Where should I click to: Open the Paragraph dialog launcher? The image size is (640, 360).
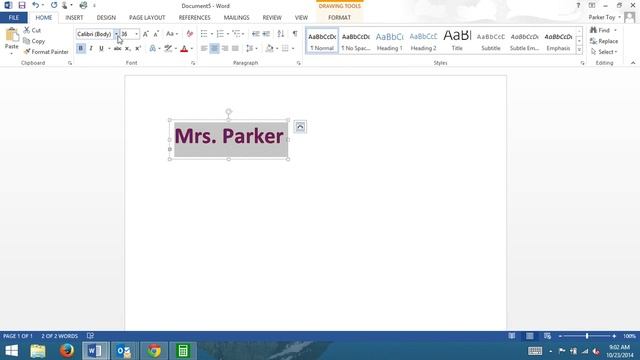pyautogui.click(x=299, y=63)
